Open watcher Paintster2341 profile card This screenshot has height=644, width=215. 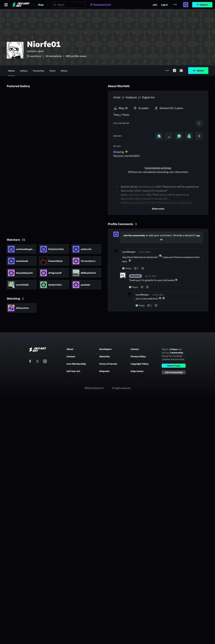click(54, 249)
